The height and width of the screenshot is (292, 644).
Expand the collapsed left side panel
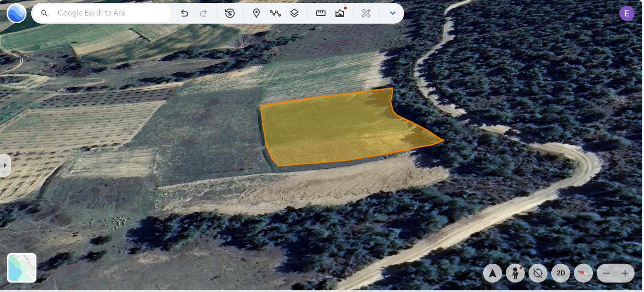5,165
